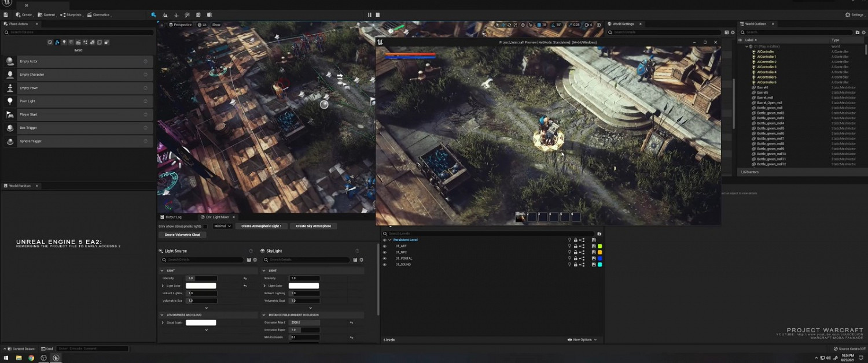Open the Blueprints menu
Viewport: 868px width, 363px height.
click(72, 14)
